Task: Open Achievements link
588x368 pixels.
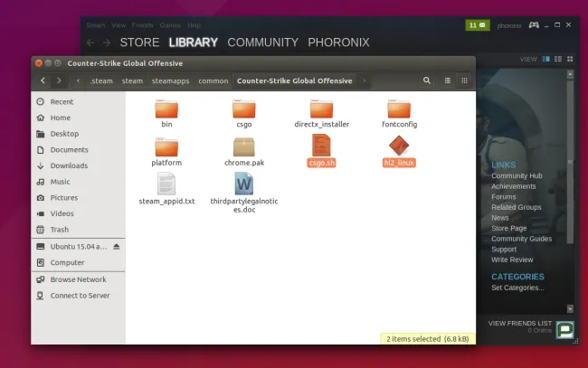Action: [514, 186]
